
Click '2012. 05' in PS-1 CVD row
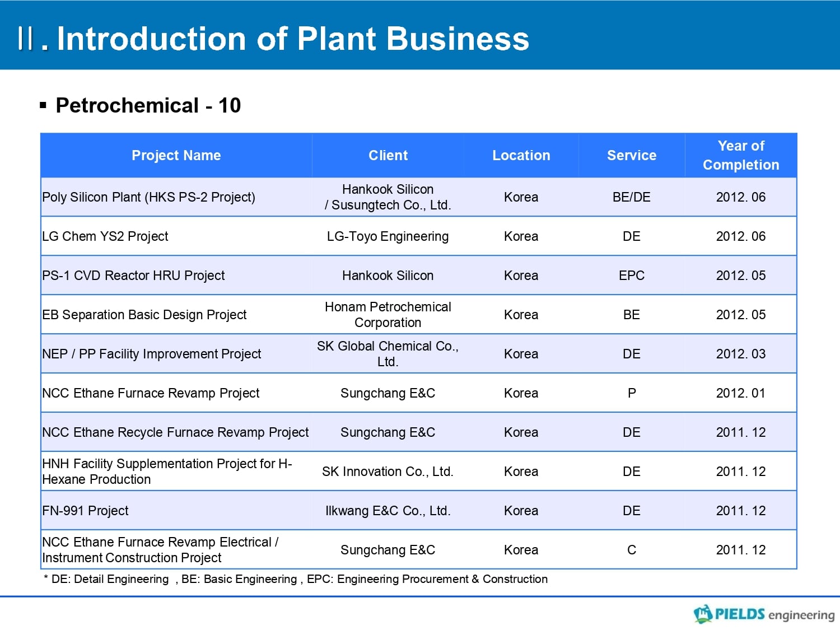(x=741, y=276)
